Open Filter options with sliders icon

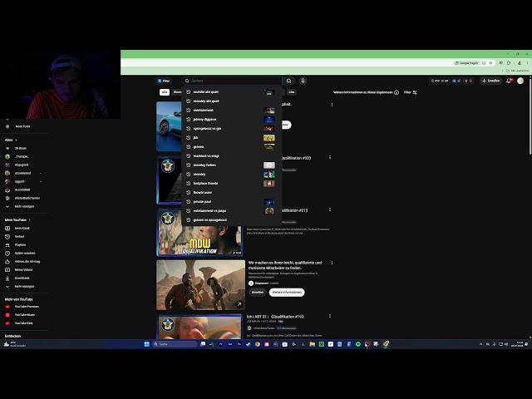[x=411, y=92]
